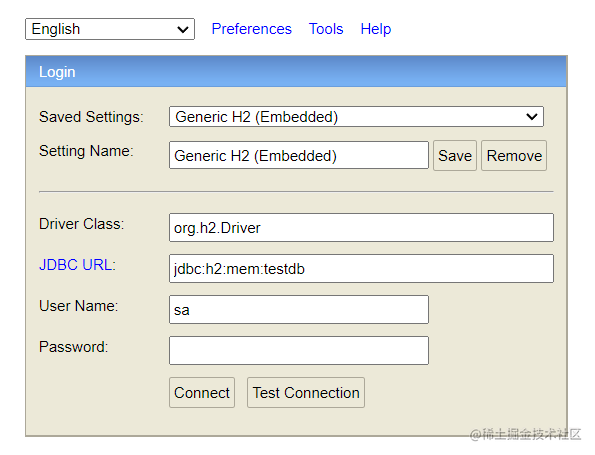Follow the blue JDBC URL label link
The height and width of the screenshot is (455, 595).
click(x=77, y=264)
